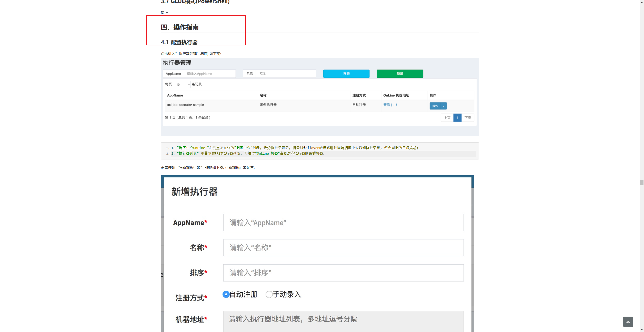This screenshot has height=332, width=644.
Task: Go to 上页 in pagination
Action: pyautogui.click(x=447, y=118)
